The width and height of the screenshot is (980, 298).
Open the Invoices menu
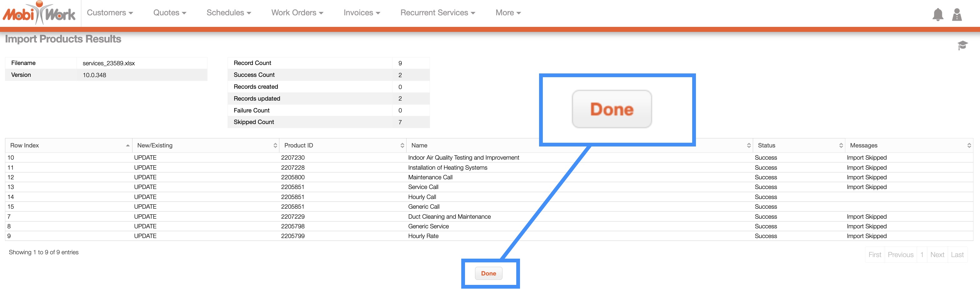(x=362, y=13)
